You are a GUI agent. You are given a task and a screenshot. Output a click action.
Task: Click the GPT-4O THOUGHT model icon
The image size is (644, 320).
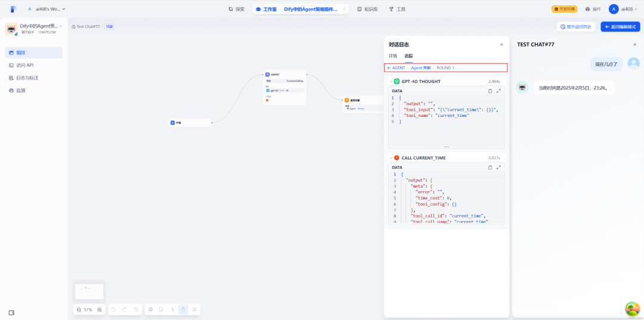[x=397, y=81]
